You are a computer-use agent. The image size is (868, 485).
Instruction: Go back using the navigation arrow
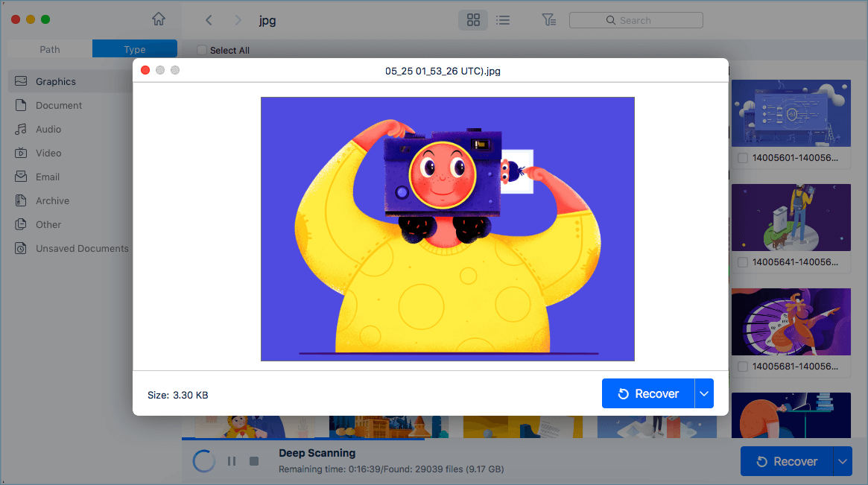click(x=209, y=20)
